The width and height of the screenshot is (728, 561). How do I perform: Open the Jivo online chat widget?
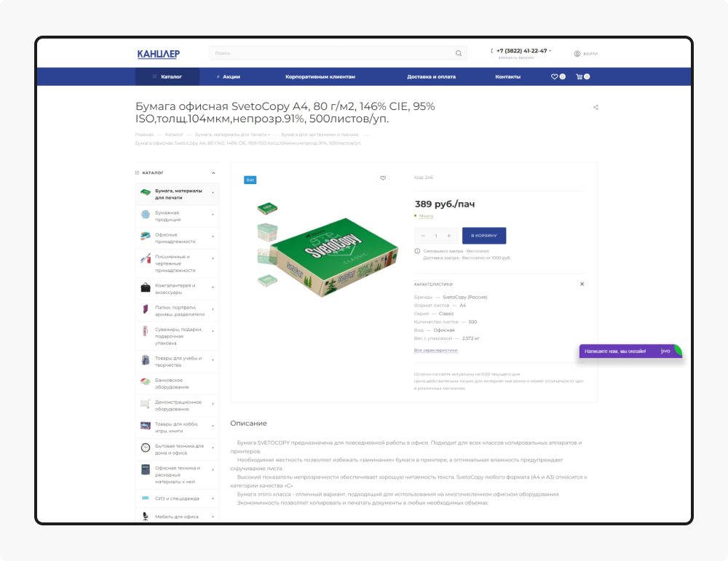coord(630,351)
